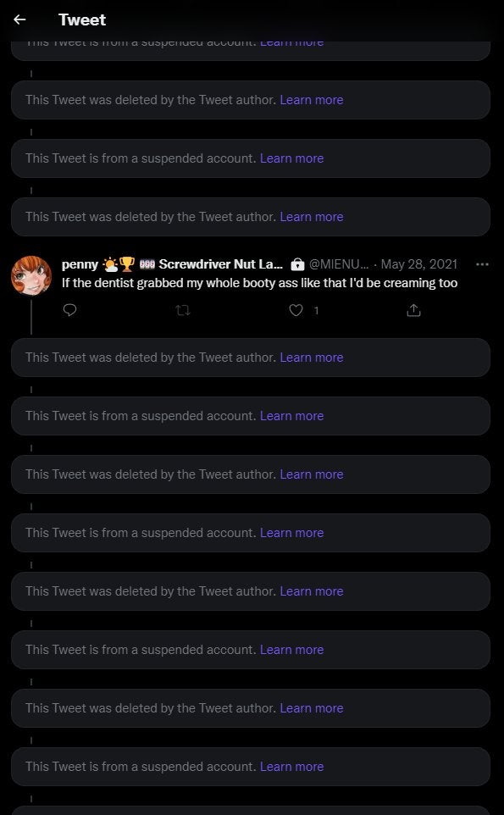This screenshot has height=815, width=504.
Task: Open the May 28, 2021 timestamp
Action: tap(418, 264)
